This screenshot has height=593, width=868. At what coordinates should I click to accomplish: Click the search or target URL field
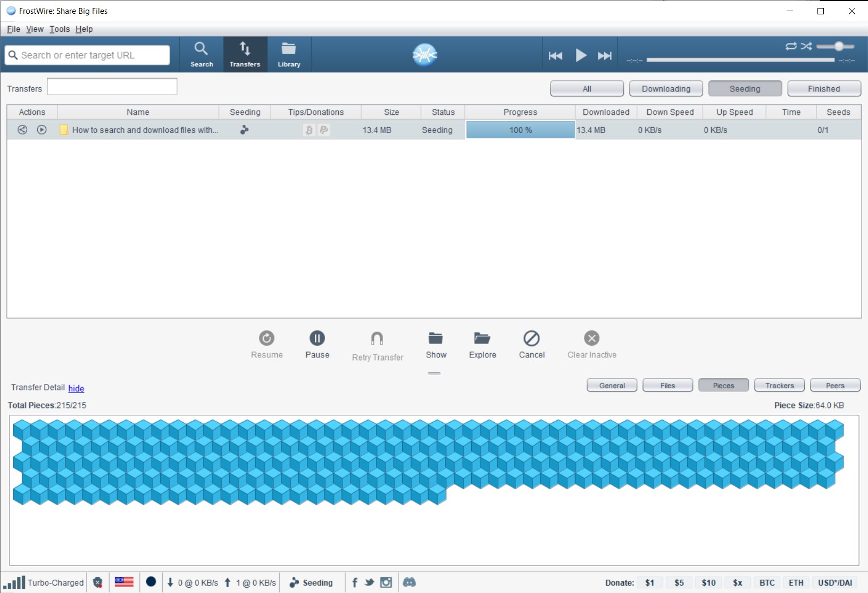87,55
